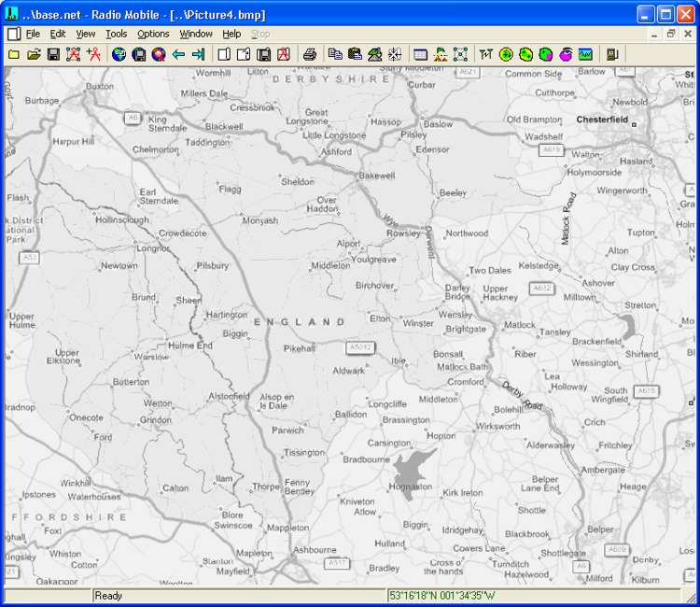Click Wirksworth label on the map

point(497,426)
